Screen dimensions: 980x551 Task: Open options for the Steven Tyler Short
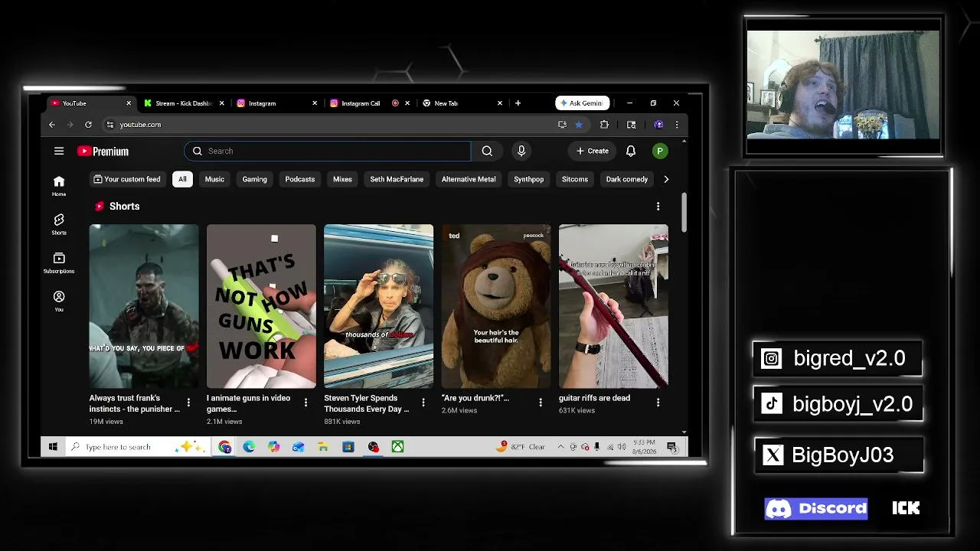pyautogui.click(x=423, y=403)
